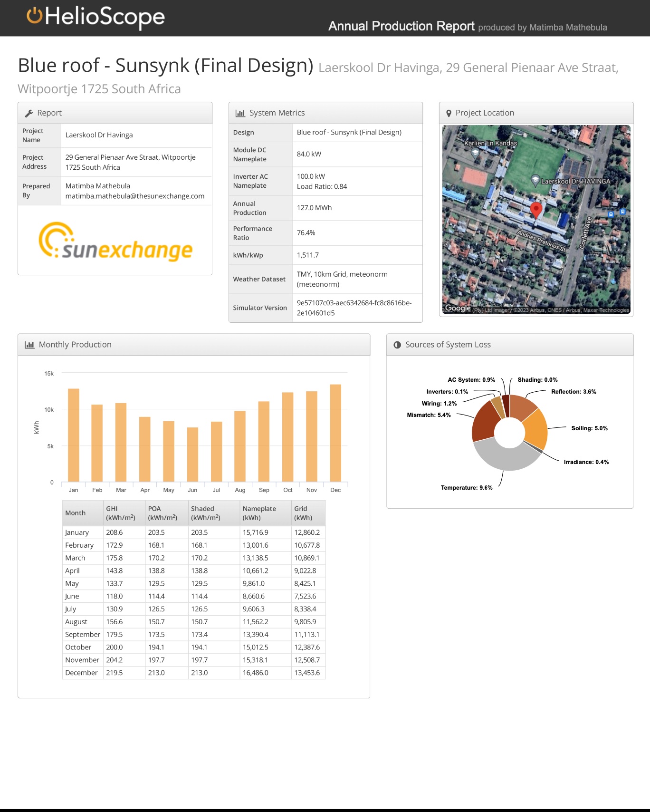Click the October GHI value 200.0
The image size is (650, 812).
tap(115, 647)
